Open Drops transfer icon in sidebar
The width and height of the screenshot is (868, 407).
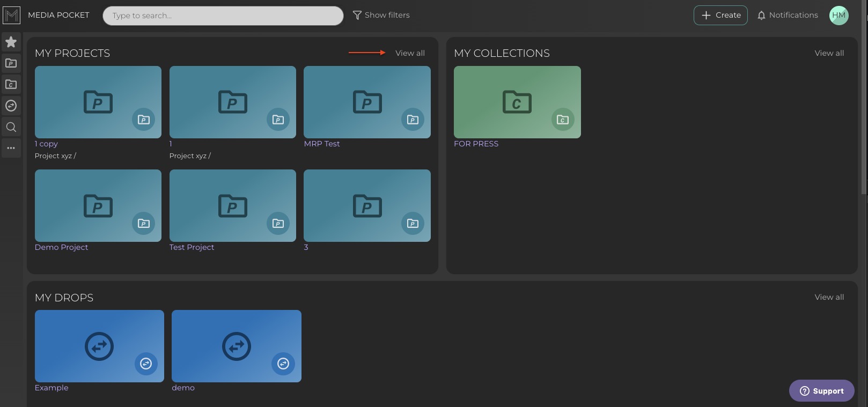click(11, 106)
